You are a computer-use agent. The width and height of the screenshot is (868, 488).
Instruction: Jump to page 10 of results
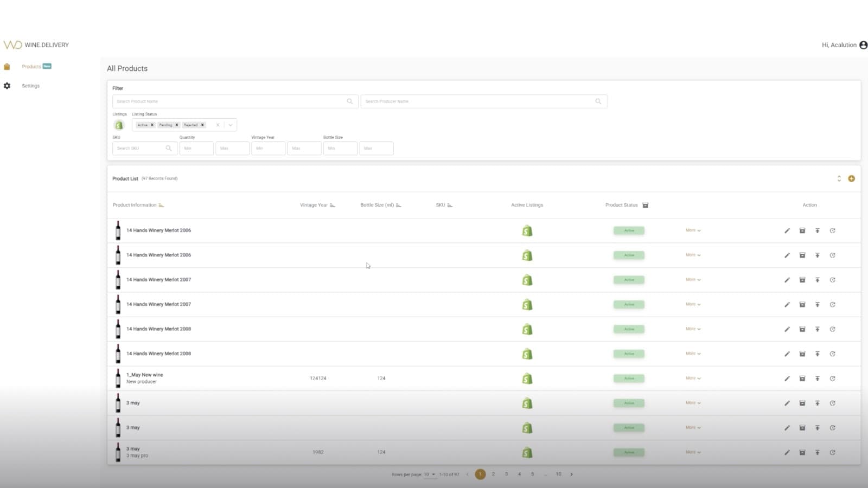558,474
